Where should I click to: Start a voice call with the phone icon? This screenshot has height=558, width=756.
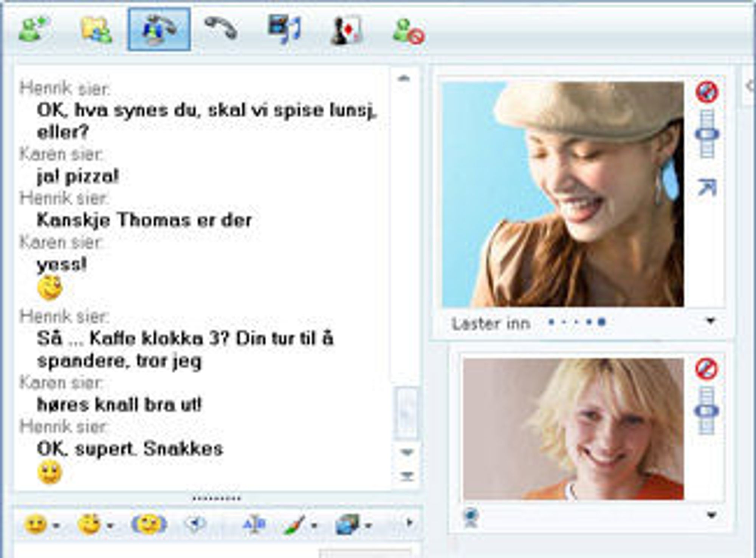(x=221, y=29)
